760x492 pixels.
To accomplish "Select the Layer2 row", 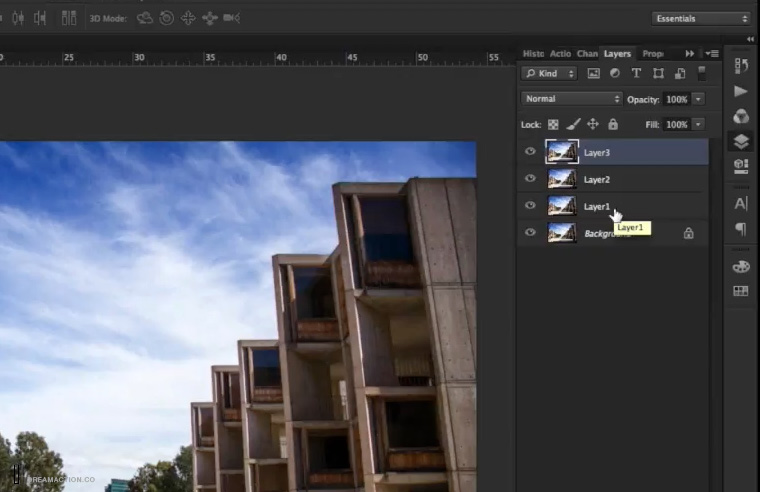I will 614,179.
